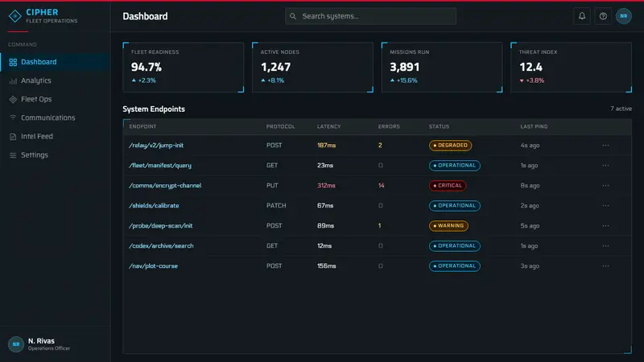Image resolution: width=644 pixels, height=362 pixels.
Task: Click the Dashboard grid icon in sidebar
Action: 13,62
